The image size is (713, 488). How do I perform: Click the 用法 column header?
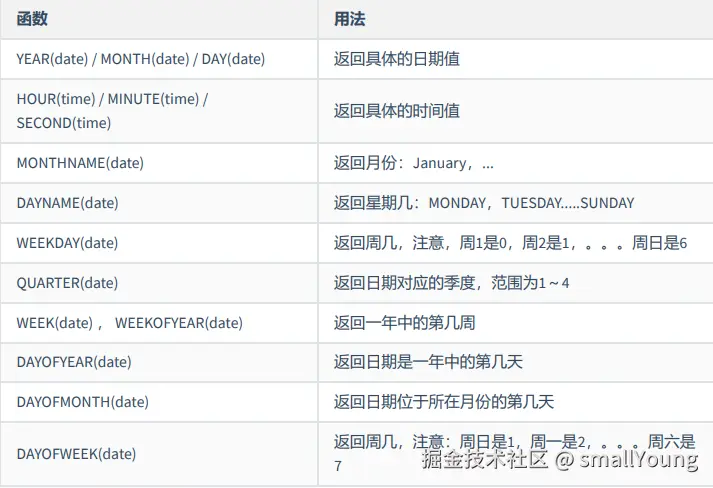(x=349, y=19)
